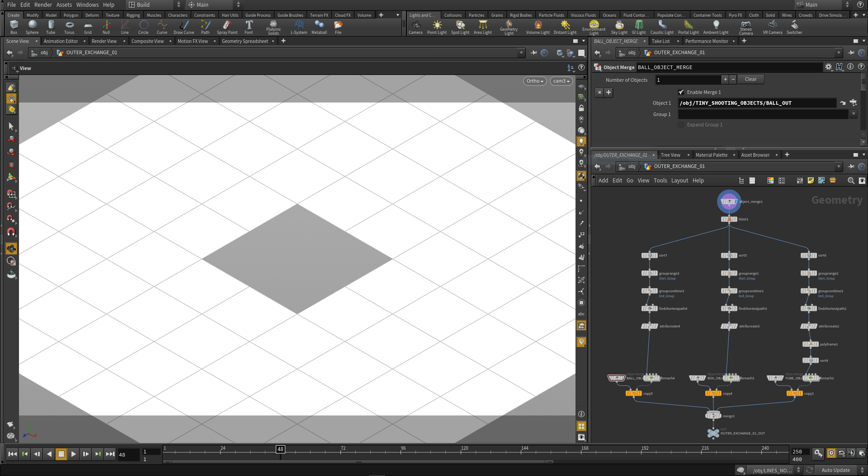This screenshot has height=476, width=868.
Task: Toggle the real time playback button
Action: click(831, 453)
